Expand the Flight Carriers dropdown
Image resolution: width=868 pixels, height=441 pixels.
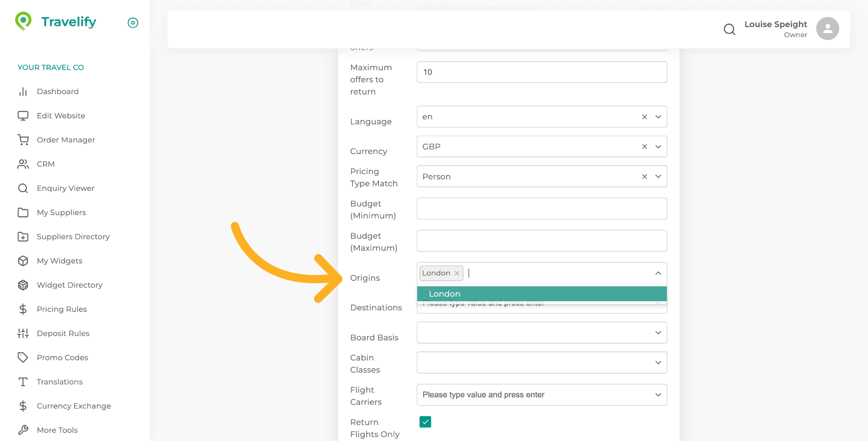(658, 395)
